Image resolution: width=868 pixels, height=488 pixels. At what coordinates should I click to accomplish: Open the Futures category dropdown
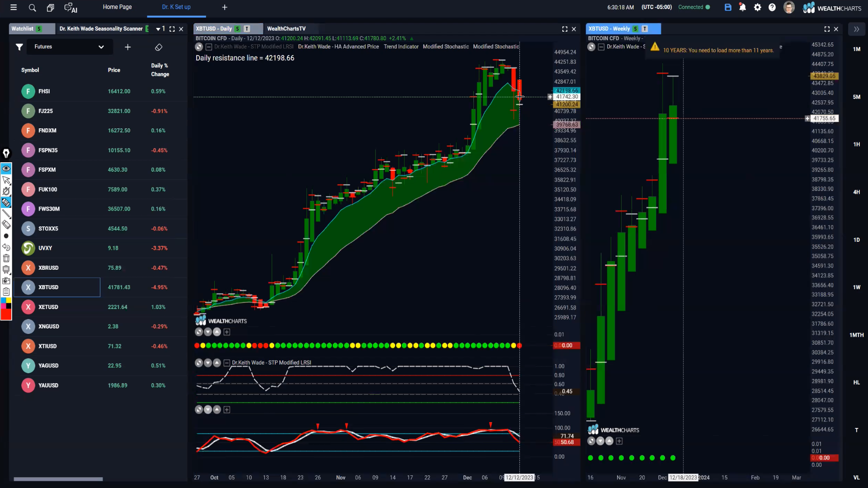click(x=69, y=47)
